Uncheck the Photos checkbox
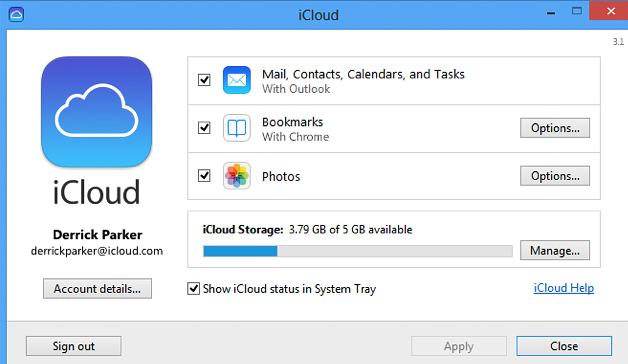This screenshot has height=364, width=628. click(x=204, y=175)
